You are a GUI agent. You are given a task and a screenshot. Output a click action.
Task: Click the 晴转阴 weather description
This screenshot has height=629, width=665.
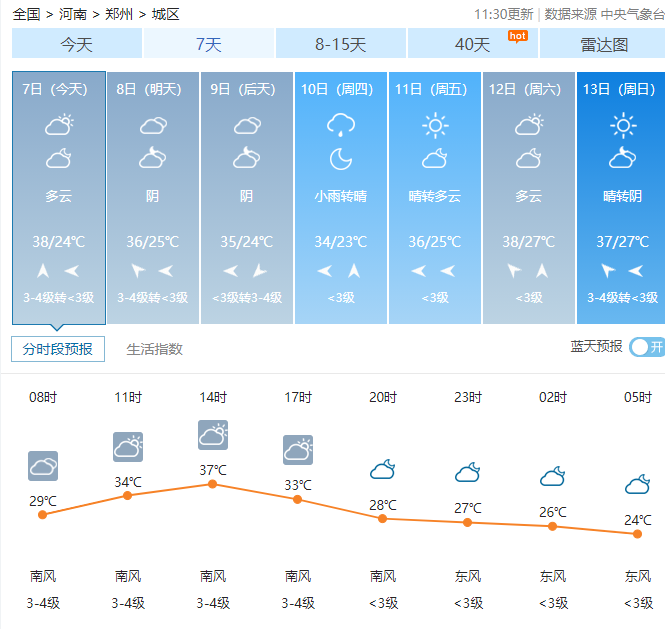pyautogui.click(x=623, y=196)
